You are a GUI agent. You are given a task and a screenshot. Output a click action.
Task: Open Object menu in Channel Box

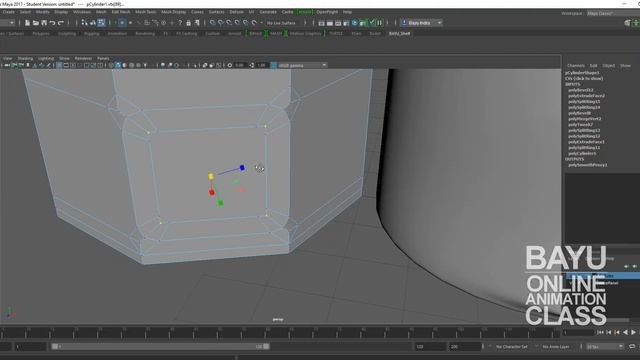point(608,66)
